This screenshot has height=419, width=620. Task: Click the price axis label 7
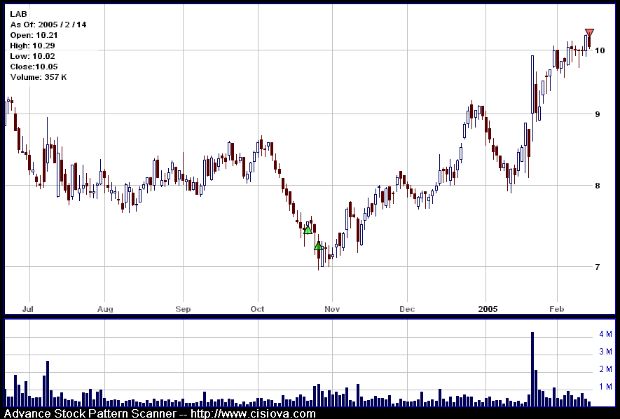pos(597,267)
